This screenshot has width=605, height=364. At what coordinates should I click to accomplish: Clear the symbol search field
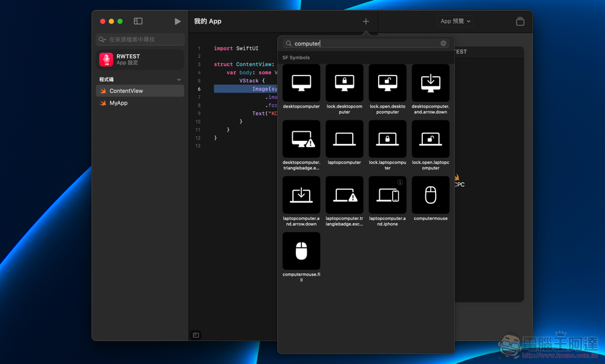443,44
